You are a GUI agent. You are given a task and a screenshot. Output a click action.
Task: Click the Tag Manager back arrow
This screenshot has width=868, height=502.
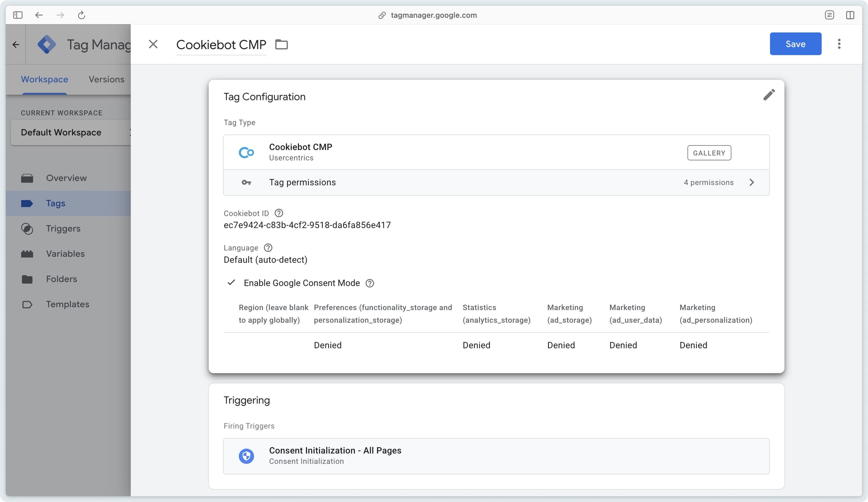click(16, 44)
